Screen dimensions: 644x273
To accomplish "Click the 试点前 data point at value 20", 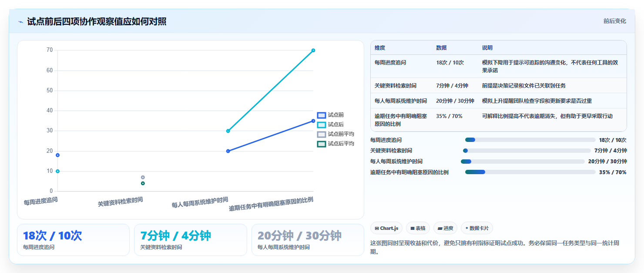I will coord(228,151).
